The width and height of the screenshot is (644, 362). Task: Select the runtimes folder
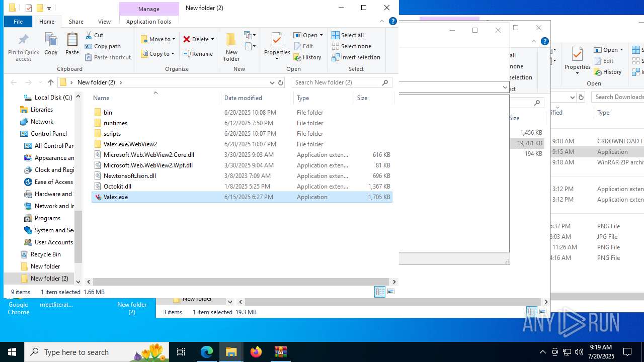click(242, 123)
